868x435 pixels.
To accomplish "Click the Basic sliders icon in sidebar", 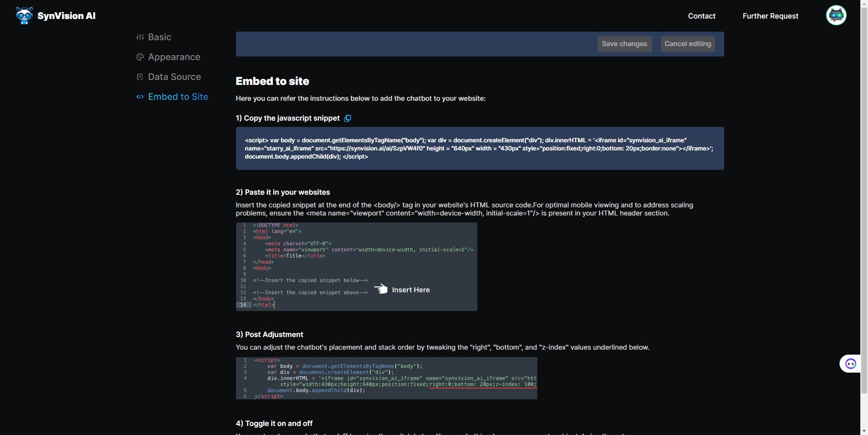I will 140,37.
